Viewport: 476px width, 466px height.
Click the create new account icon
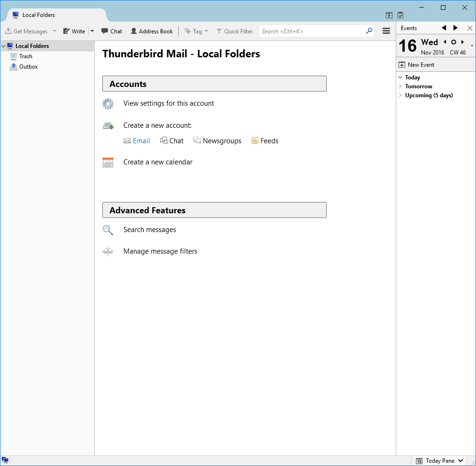pyautogui.click(x=108, y=125)
